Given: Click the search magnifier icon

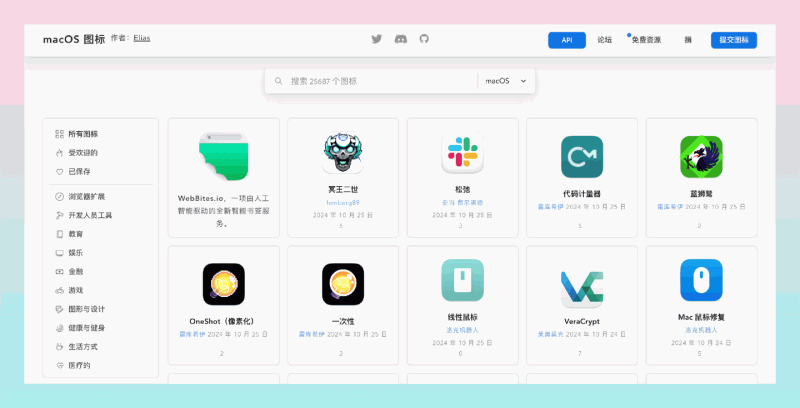Looking at the screenshot, I should tap(279, 81).
